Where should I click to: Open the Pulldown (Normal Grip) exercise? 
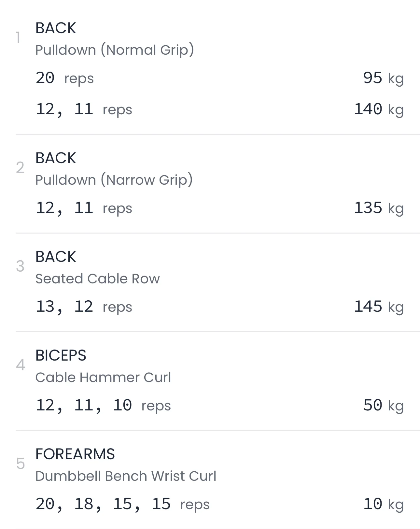tap(114, 50)
